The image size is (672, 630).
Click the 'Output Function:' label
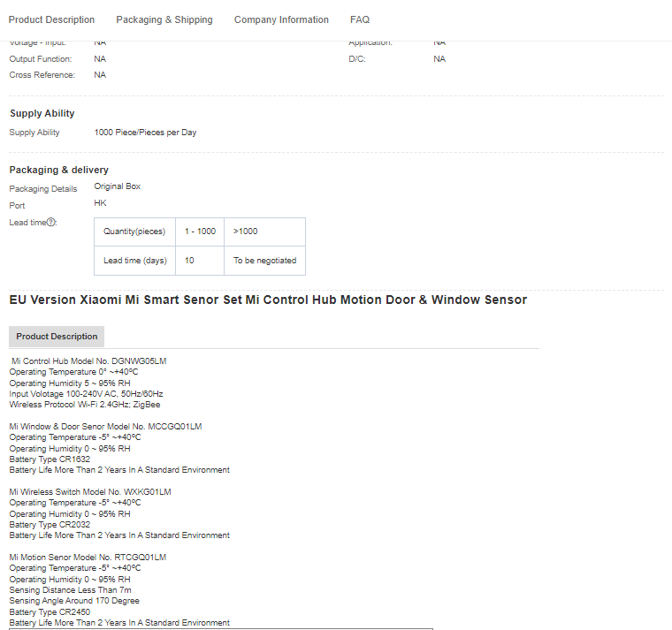click(x=41, y=59)
